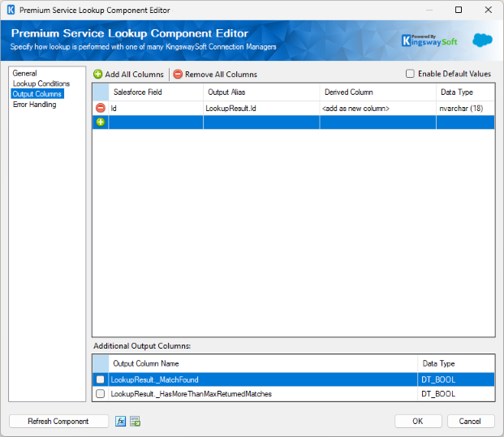Click the empty Salesforce Field cell in new row
504x437 pixels.
(x=156, y=122)
